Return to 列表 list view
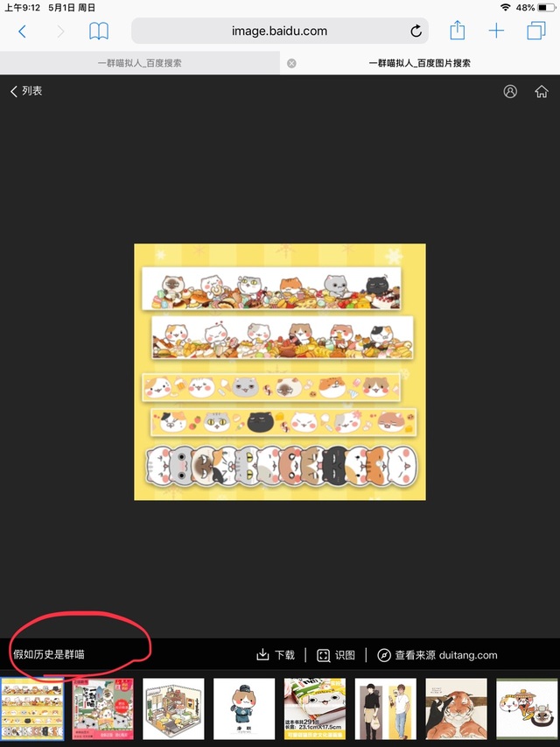 [x=26, y=90]
